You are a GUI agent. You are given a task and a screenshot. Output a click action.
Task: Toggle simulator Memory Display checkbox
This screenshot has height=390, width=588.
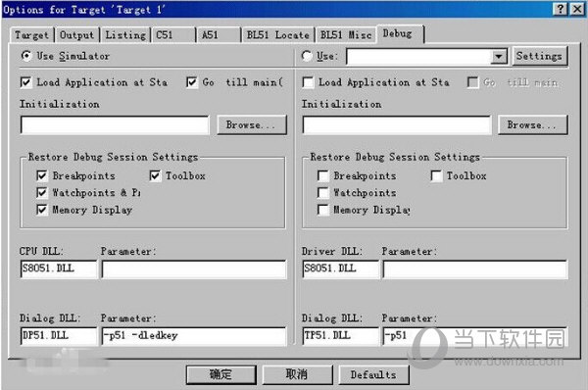pos(41,210)
